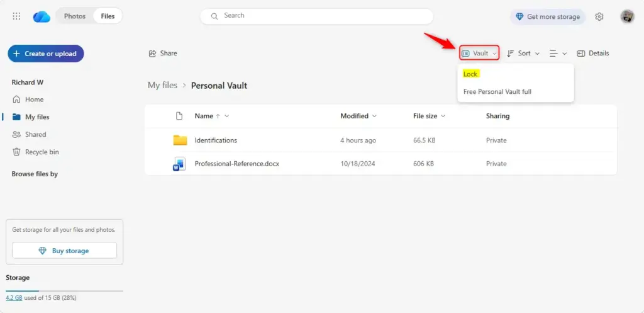Click the file type column header icon

click(x=179, y=116)
